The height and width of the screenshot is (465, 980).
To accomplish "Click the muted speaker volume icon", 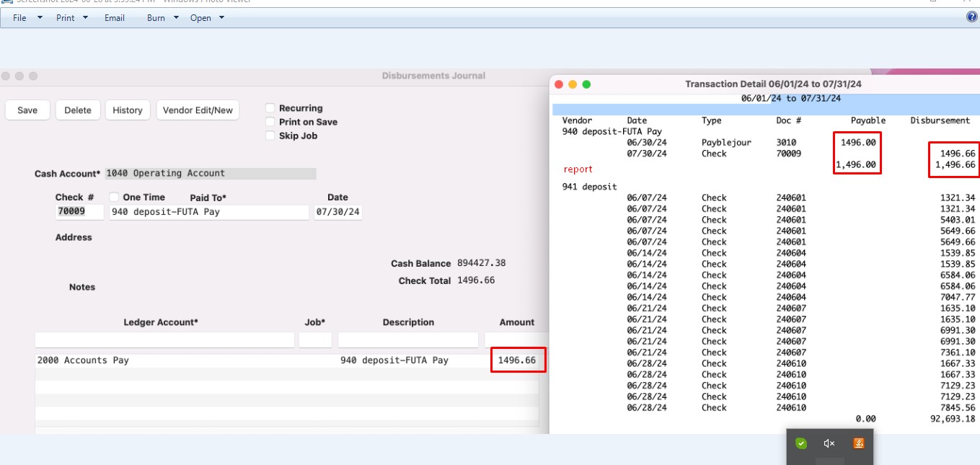I will pyautogui.click(x=829, y=443).
